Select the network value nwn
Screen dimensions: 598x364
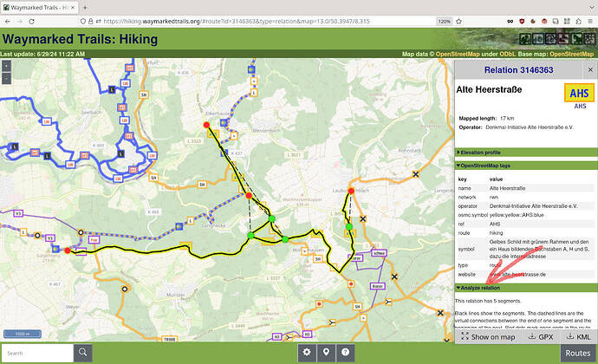click(x=494, y=198)
